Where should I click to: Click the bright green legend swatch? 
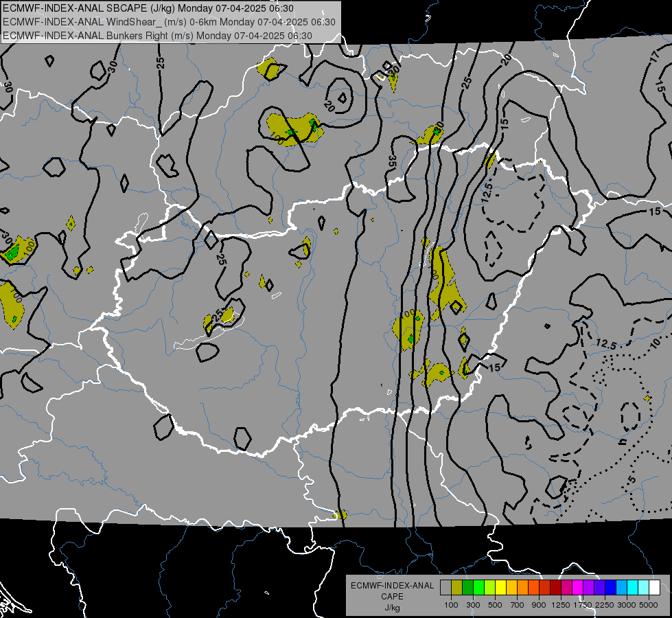[x=478, y=588]
